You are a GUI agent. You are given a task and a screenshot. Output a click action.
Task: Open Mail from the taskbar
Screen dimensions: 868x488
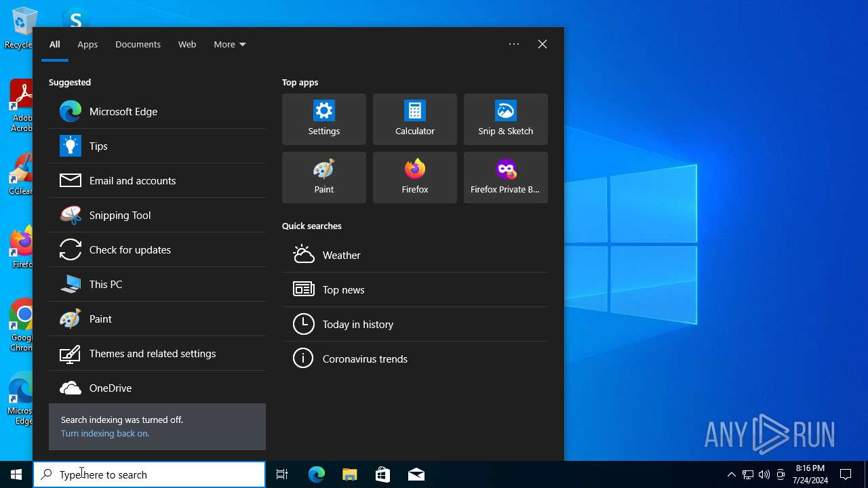coord(416,474)
